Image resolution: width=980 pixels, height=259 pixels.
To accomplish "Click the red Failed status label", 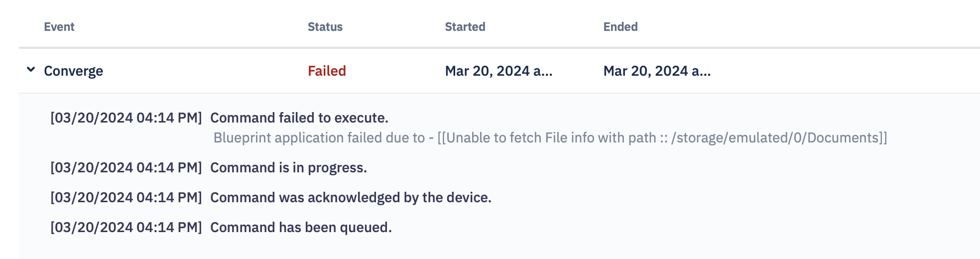I will pyautogui.click(x=327, y=71).
